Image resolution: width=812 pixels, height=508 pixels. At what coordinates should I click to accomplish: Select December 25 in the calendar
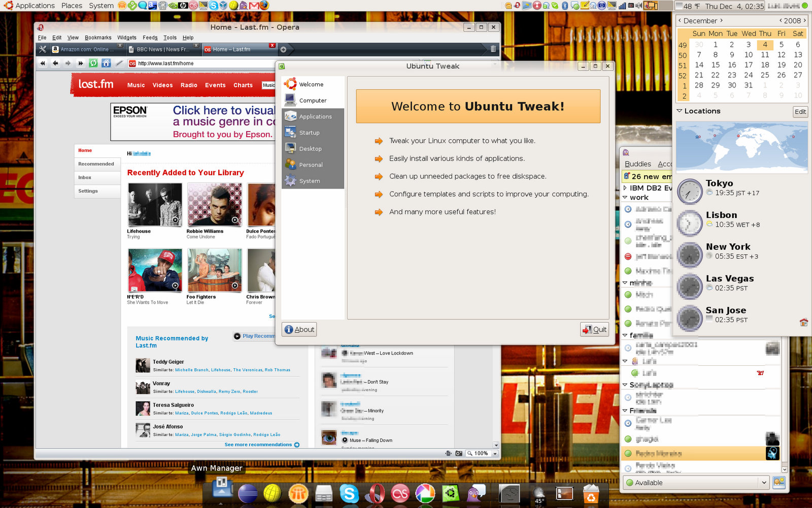point(765,75)
